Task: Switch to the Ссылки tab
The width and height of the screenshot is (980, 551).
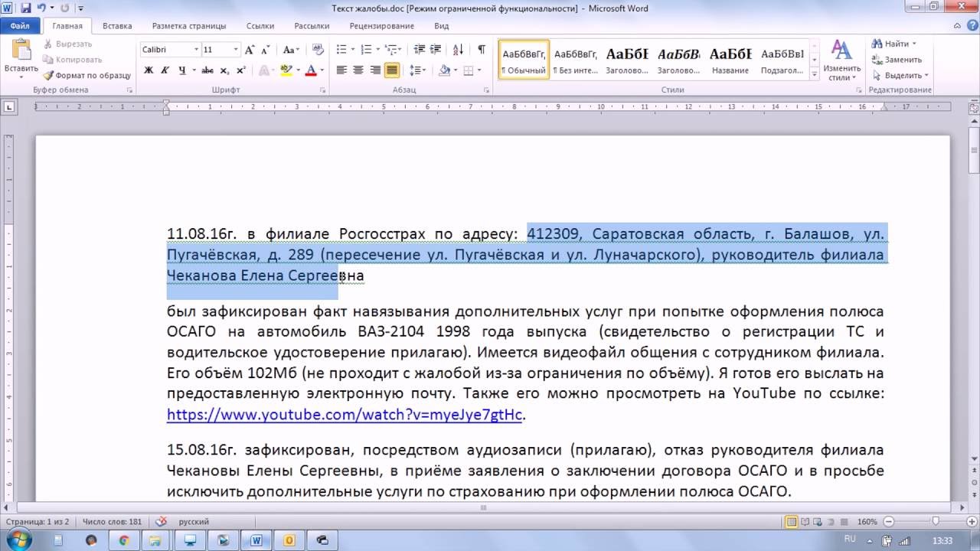Action: click(260, 26)
